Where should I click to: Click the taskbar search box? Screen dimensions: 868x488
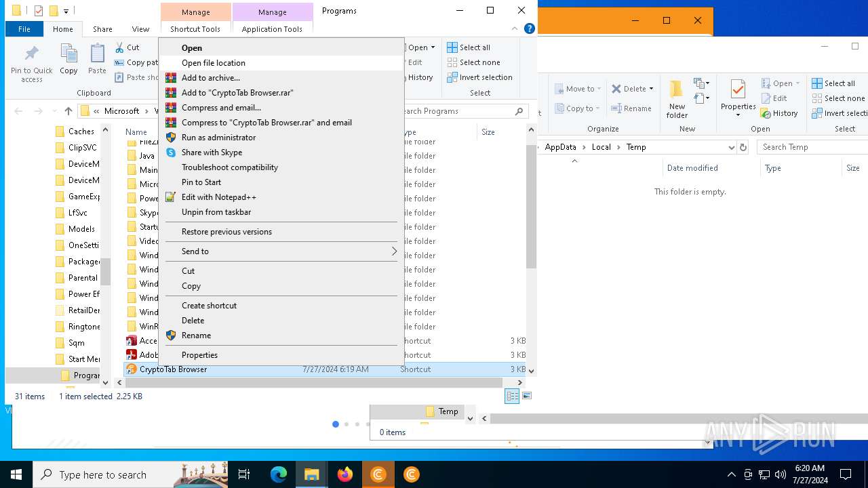point(130,474)
